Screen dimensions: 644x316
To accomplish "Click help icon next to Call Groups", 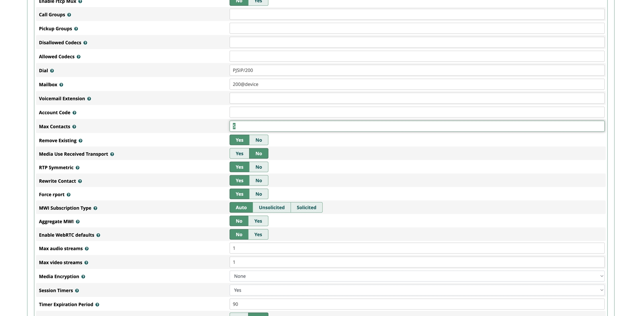I will point(69,15).
